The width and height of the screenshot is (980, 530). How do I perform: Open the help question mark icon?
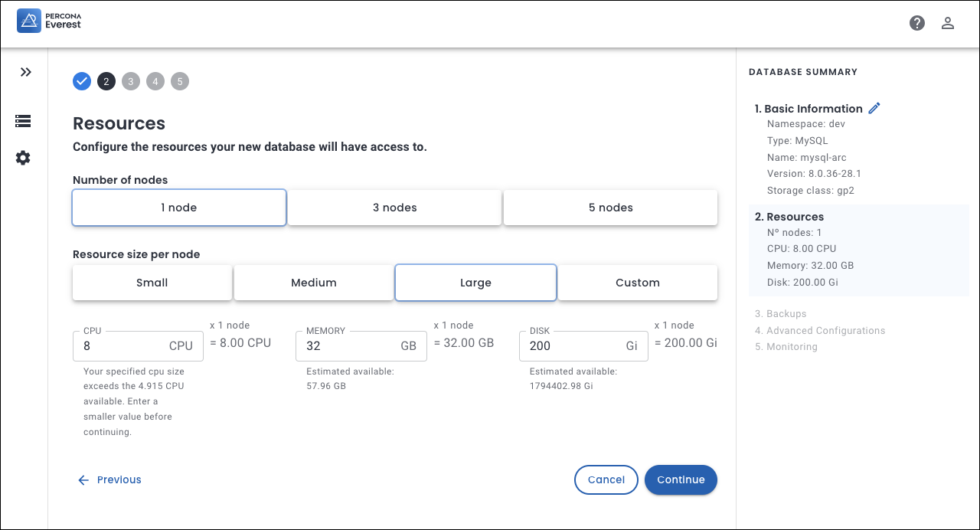(x=917, y=23)
